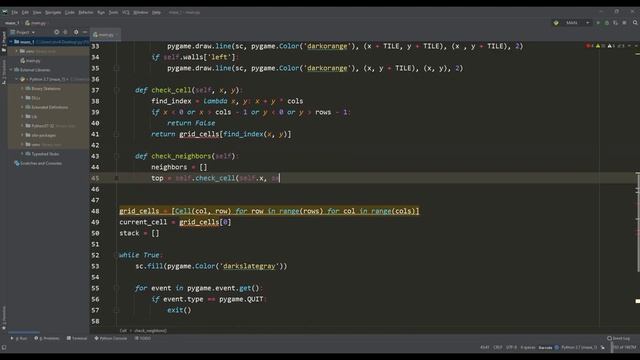Click CRLF line separator in status bar
Image resolution: width=640 pixels, height=360 pixels.
(498, 348)
